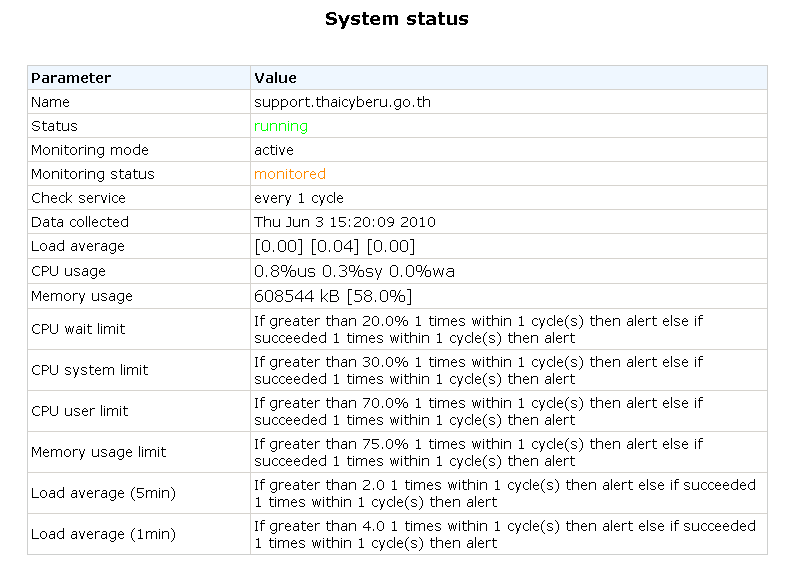The width and height of the screenshot is (794, 568).
Task: Click the 'Load average (1min)' label
Action: coord(103,534)
